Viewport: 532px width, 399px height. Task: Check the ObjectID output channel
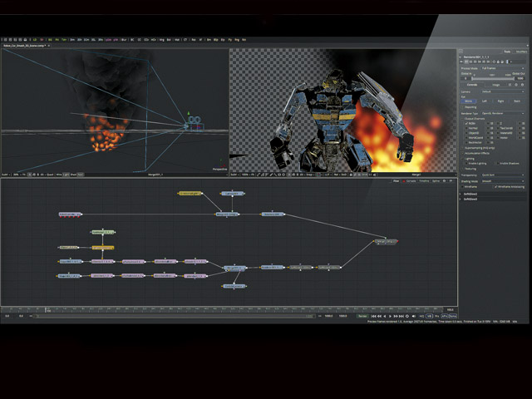(466, 133)
